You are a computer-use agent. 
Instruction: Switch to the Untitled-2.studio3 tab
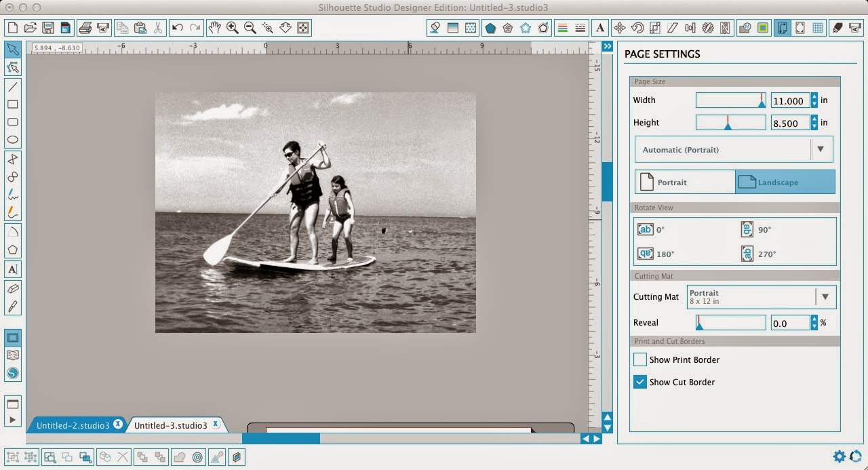coord(73,425)
